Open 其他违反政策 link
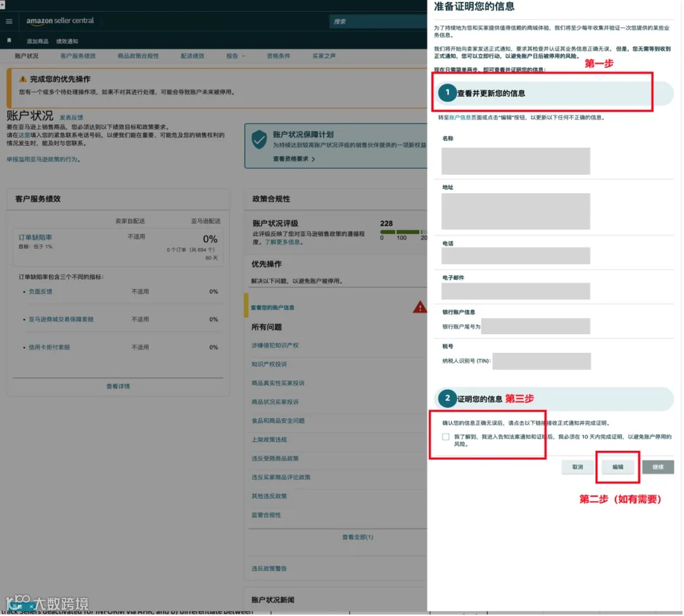The width and height of the screenshot is (684, 616). 269,496
